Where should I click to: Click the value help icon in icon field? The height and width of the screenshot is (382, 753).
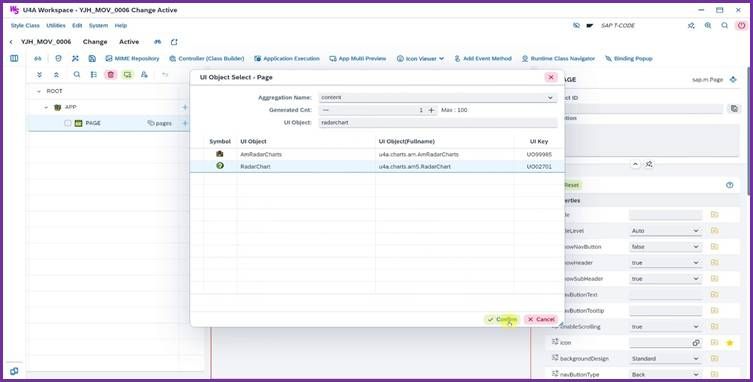(695, 343)
